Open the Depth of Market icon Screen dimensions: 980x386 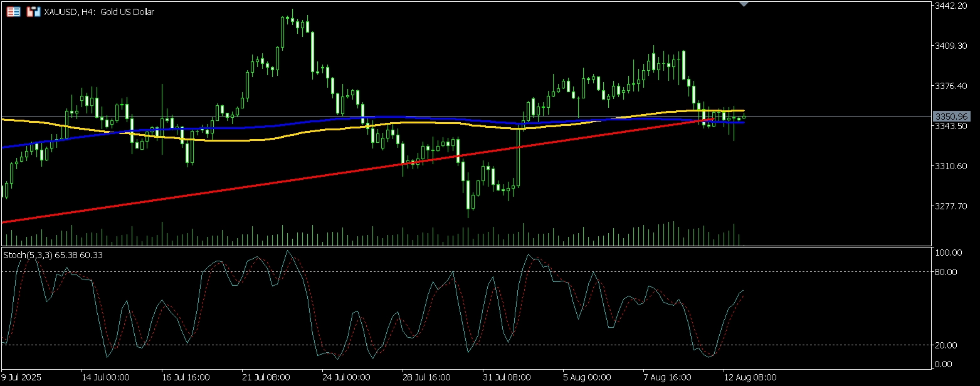(13, 12)
